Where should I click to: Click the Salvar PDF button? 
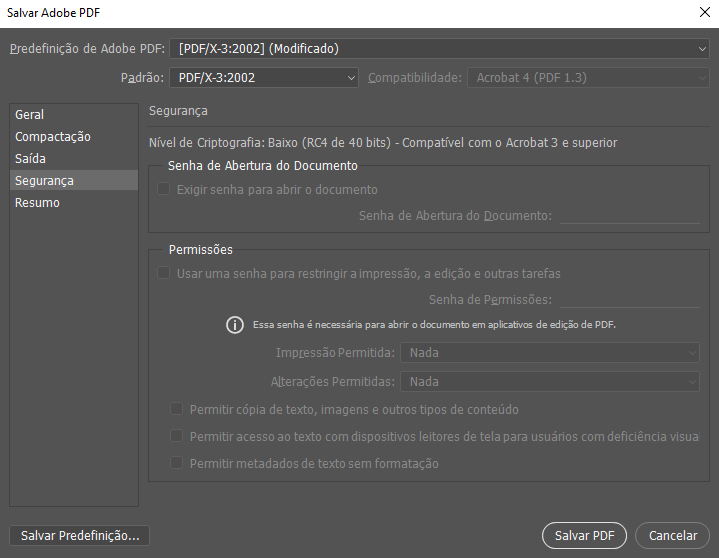point(584,535)
